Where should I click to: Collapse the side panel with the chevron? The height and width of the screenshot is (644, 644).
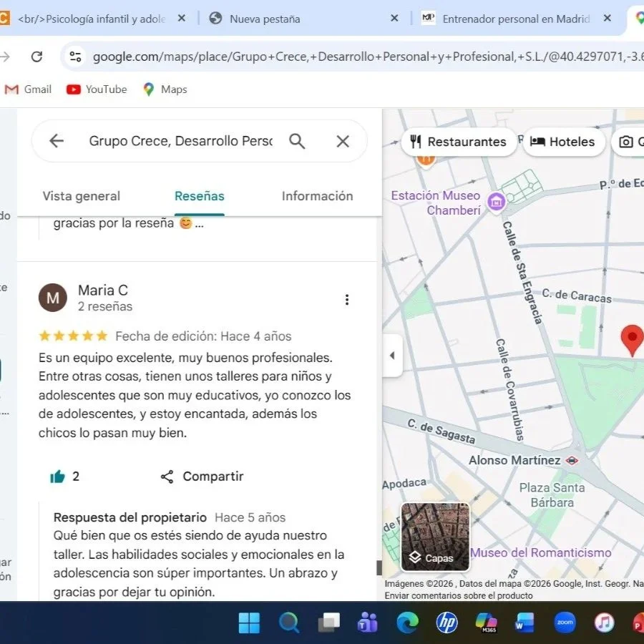392,355
